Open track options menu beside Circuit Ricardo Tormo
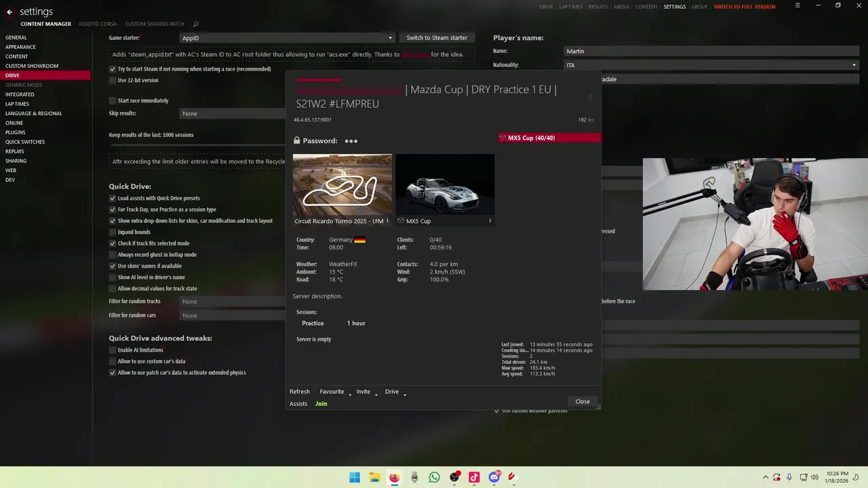 (x=387, y=221)
